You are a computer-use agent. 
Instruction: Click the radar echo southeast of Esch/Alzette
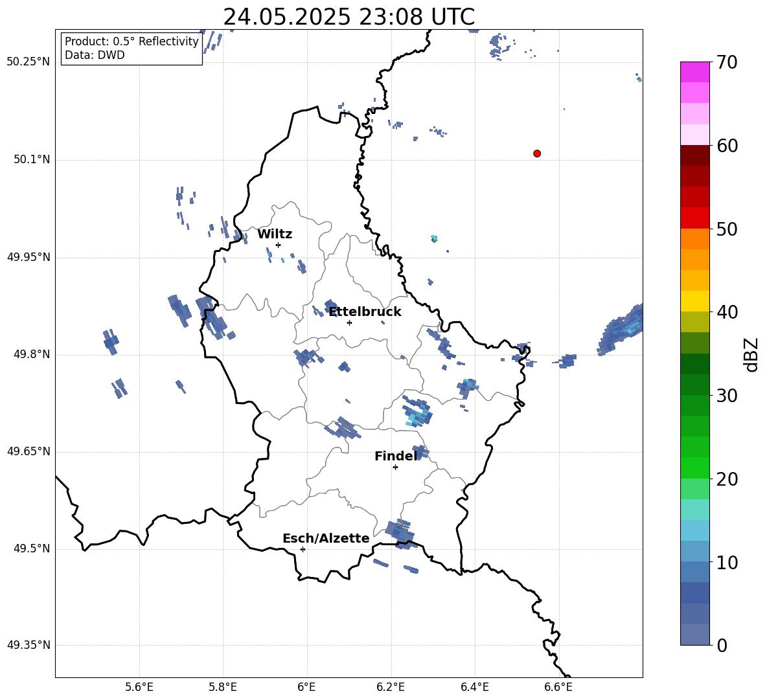coord(400,534)
